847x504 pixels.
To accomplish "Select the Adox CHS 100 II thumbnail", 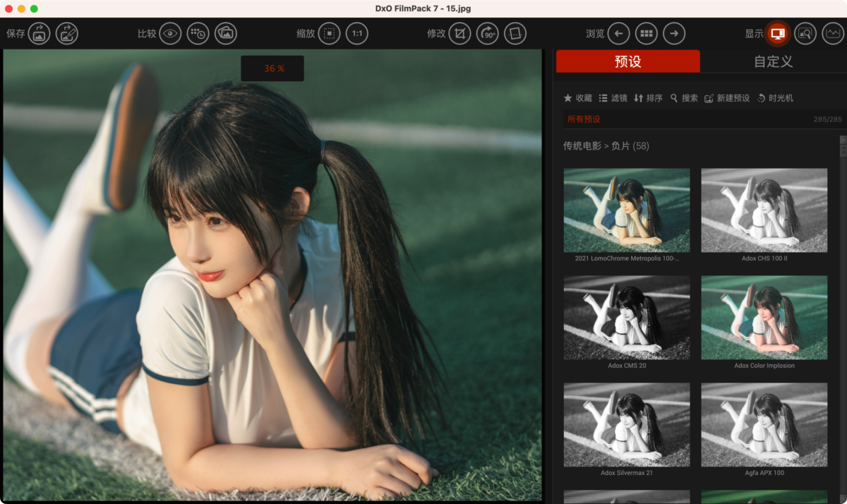I will pyautogui.click(x=764, y=210).
